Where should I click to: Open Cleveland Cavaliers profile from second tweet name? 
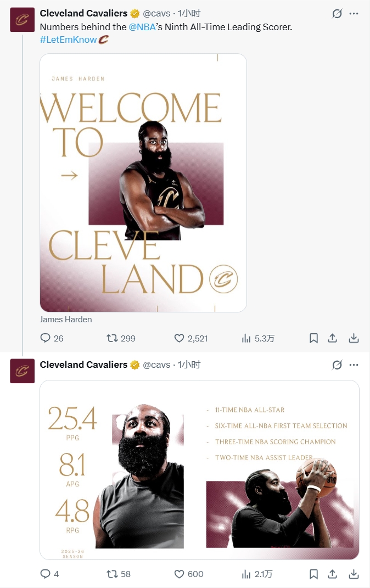[x=83, y=365]
